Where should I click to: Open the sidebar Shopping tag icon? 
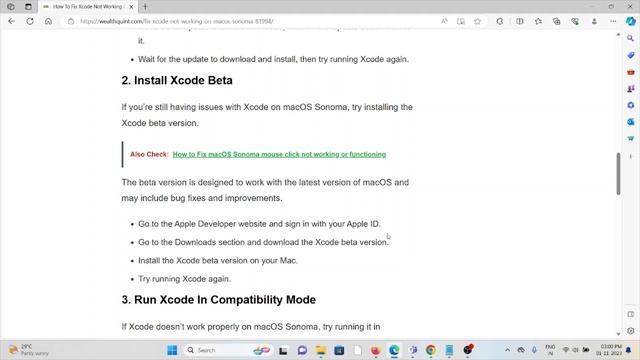point(631,55)
